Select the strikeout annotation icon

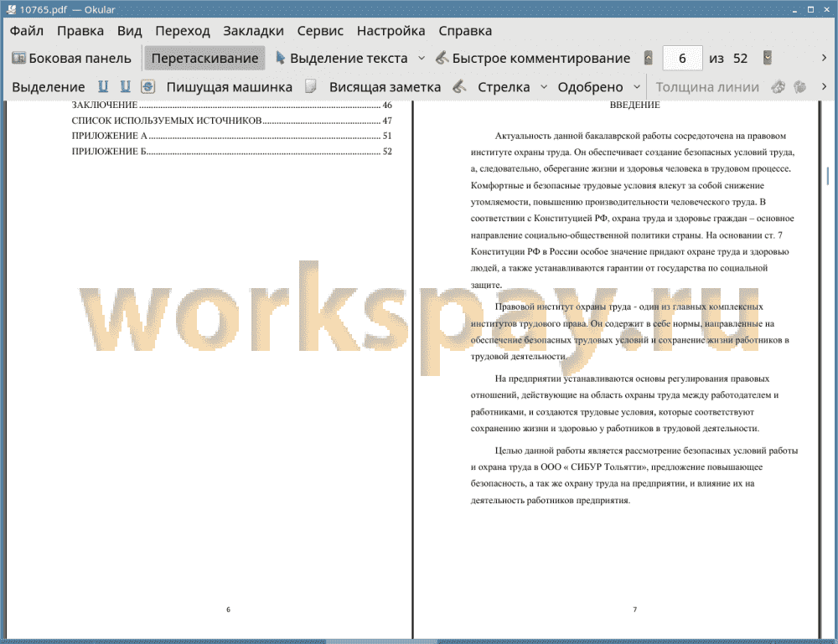[148, 86]
